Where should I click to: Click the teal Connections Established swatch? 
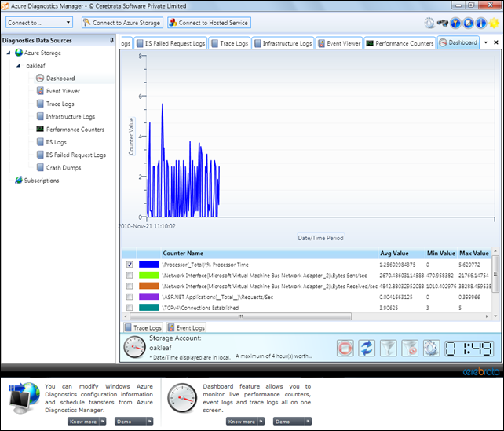point(148,307)
